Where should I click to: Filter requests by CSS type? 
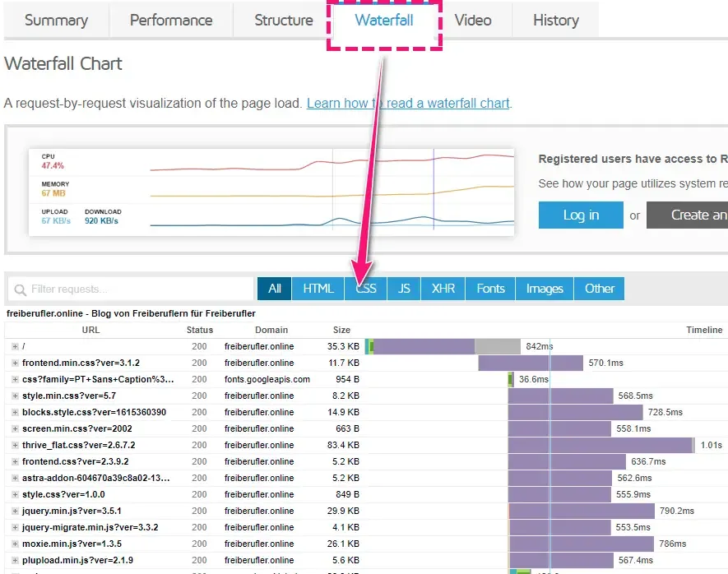coord(366,289)
